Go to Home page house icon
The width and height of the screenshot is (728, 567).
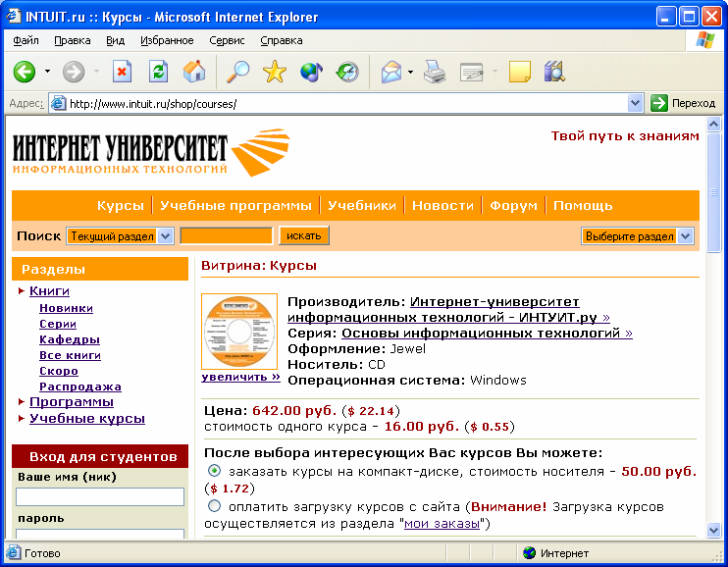[194, 72]
